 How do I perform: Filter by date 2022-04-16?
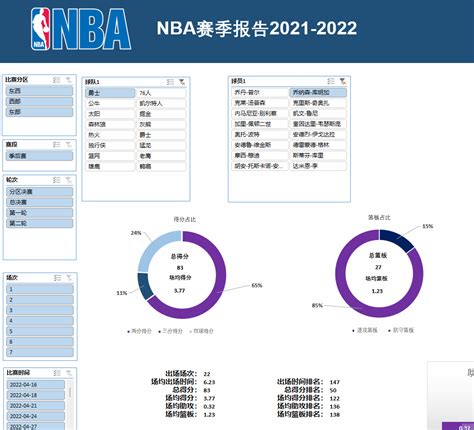[x=36, y=385]
